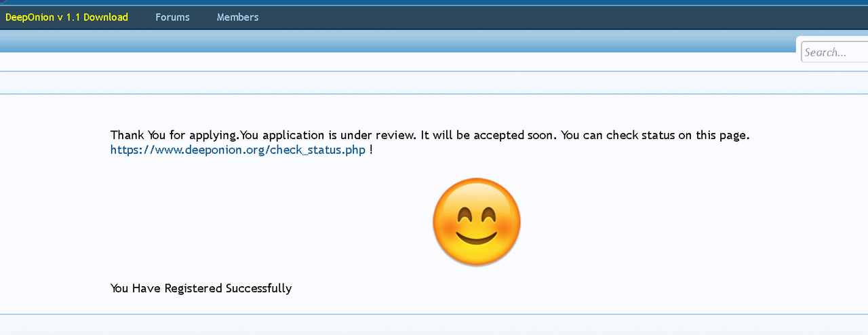Viewport: 868px width, 335px height.
Task: Go to the Members tab
Action: [237, 17]
